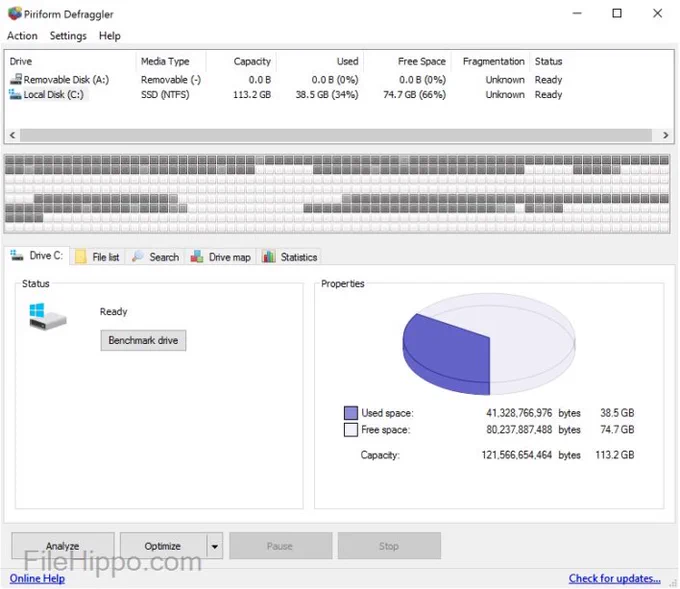Switch to the File list tab

98,257
